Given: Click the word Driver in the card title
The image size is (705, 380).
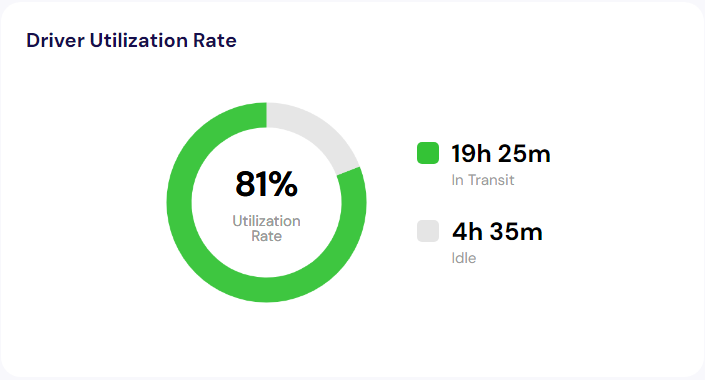Looking at the screenshot, I should click(x=55, y=40).
